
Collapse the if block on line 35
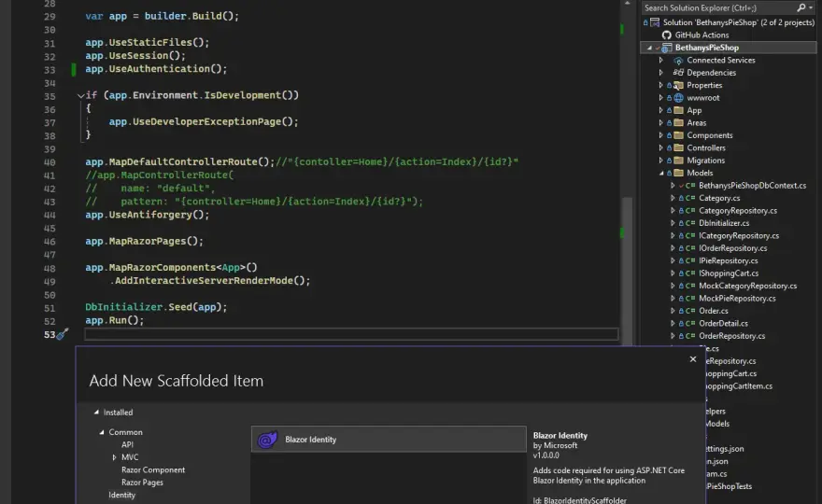80,96
